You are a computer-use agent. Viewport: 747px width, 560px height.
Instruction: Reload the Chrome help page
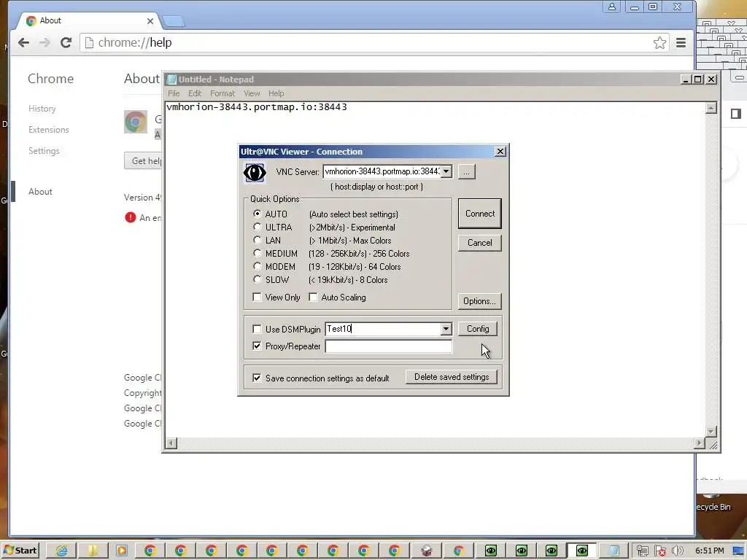coord(66,43)
